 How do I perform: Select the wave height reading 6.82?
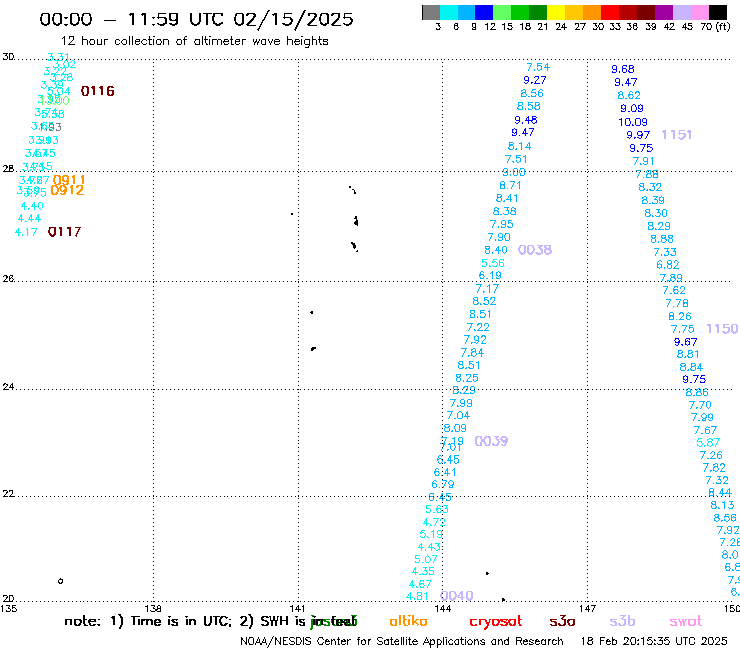pos(667,265)
